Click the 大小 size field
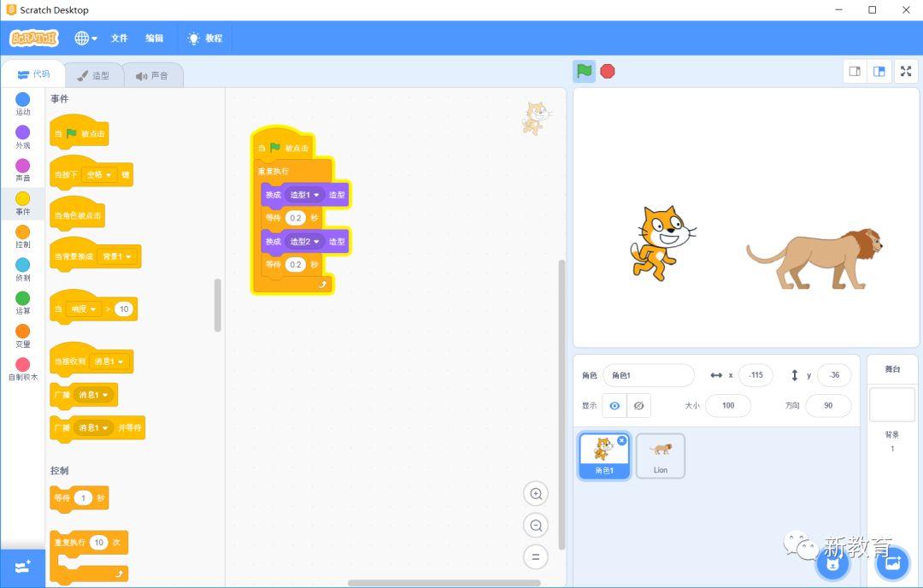 728,406
